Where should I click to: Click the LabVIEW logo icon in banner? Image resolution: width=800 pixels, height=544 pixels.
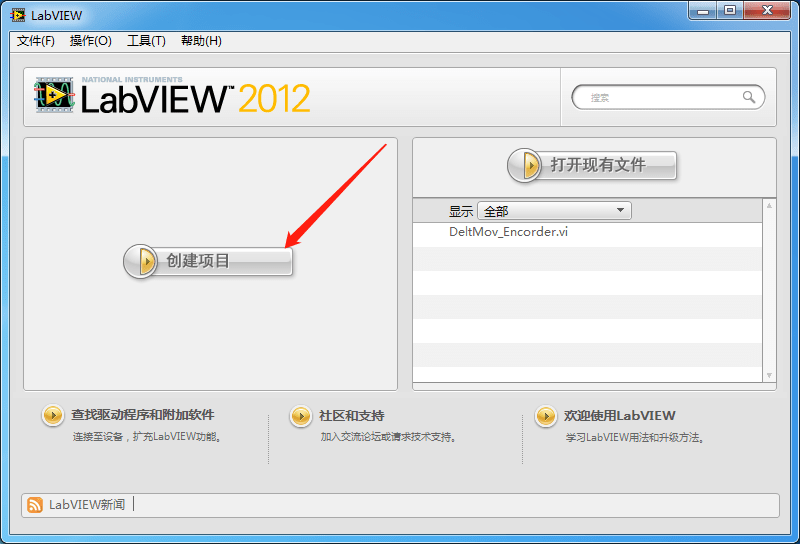[x=54, y=95]
